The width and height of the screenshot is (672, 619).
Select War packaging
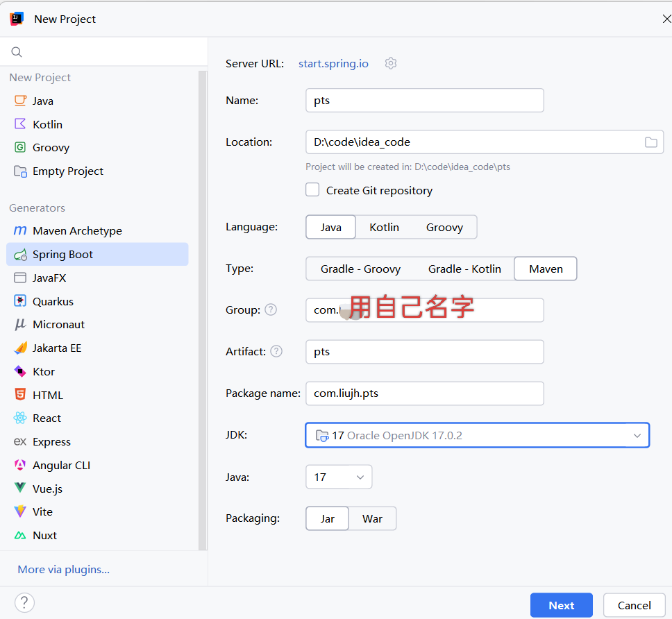pos(372,519)
